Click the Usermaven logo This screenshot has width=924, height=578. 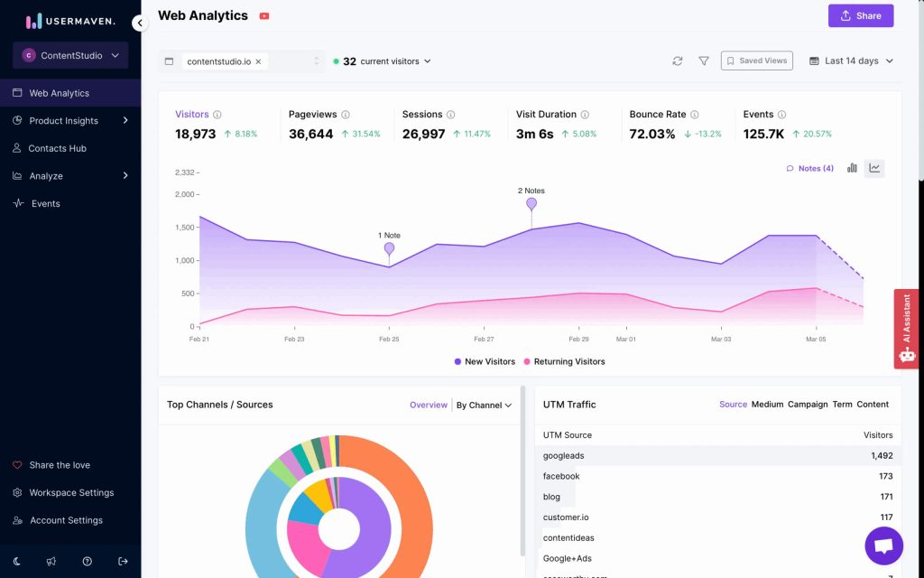70,22
